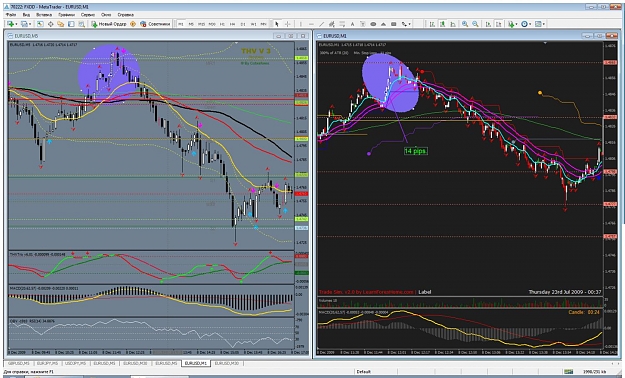Open the periods clock icon

coord(524,24)
